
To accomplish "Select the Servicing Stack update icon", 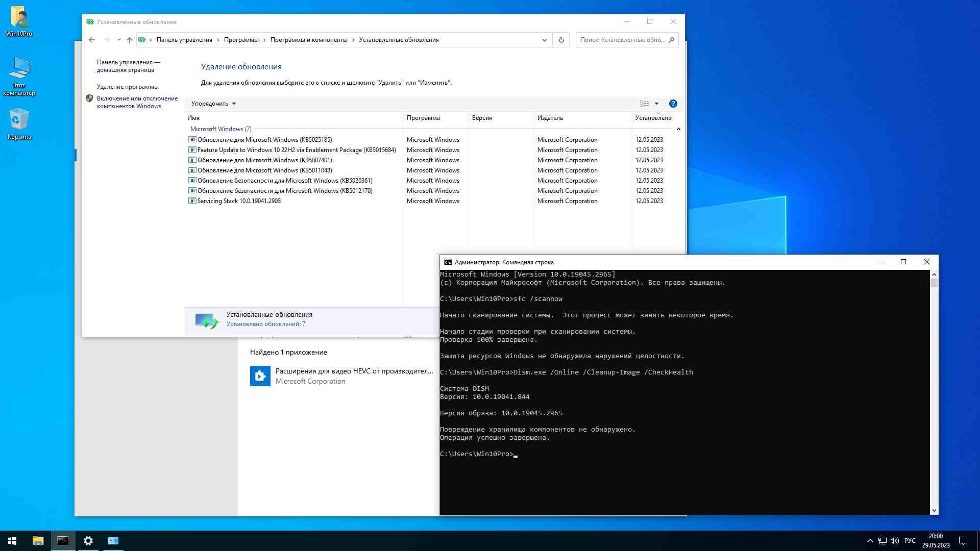I will click(x=192, y=201).
